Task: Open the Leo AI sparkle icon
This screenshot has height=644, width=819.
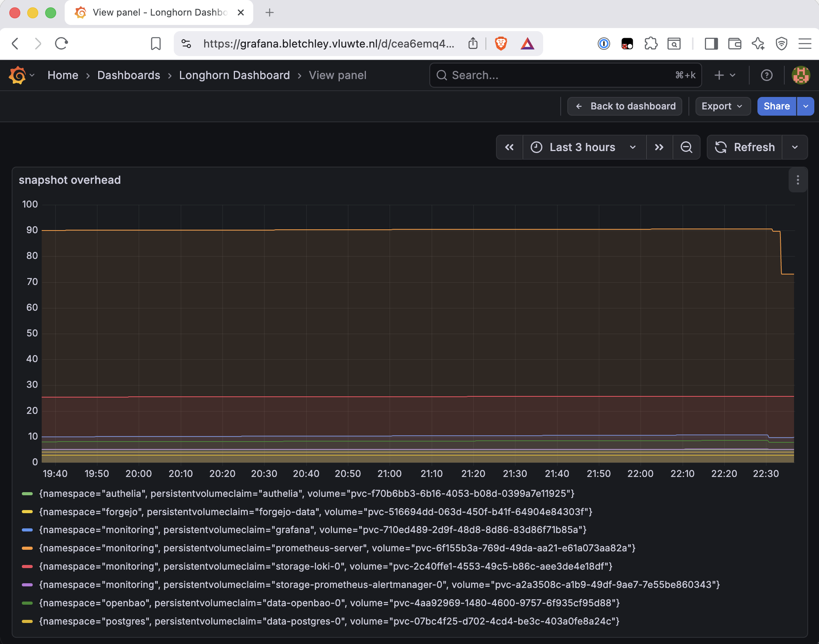Action: 758,44
